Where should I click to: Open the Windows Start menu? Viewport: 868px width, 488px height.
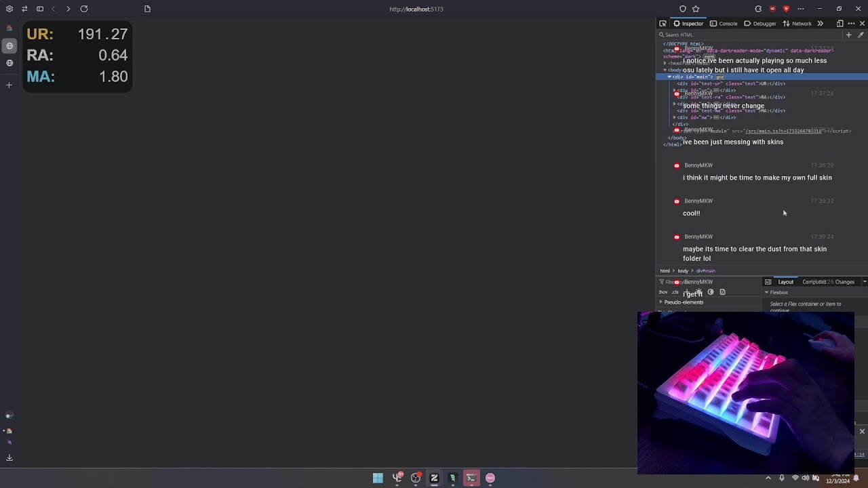(x=378, y=478)
